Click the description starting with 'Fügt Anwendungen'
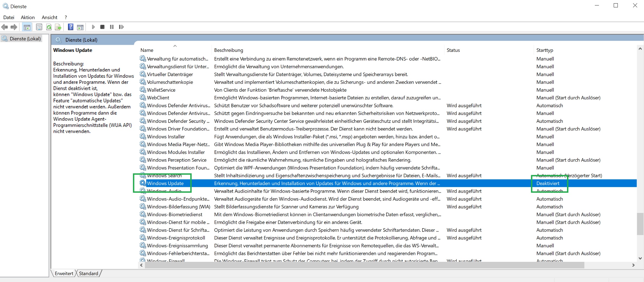644x282 pixels. point(327,136)
